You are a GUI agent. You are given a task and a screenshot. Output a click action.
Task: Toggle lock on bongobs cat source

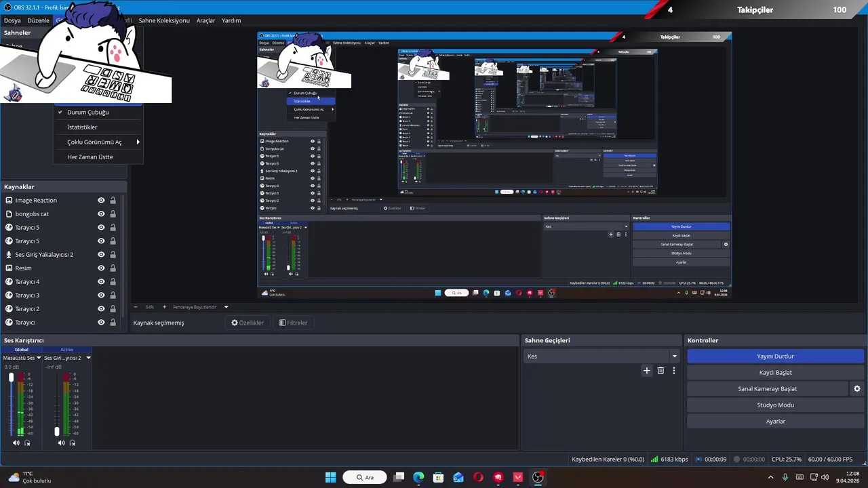pos(113,214)
